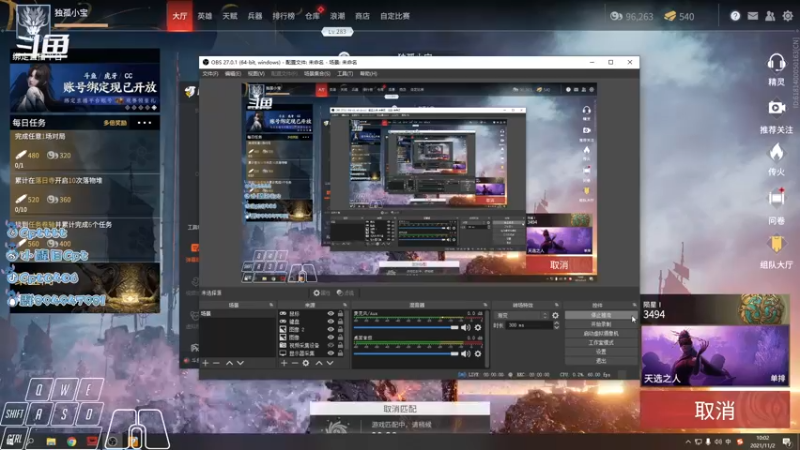800x450 pixels.
Task: Open 麦克风/Aux audio settings gear
Action: (x=478, y=327)
